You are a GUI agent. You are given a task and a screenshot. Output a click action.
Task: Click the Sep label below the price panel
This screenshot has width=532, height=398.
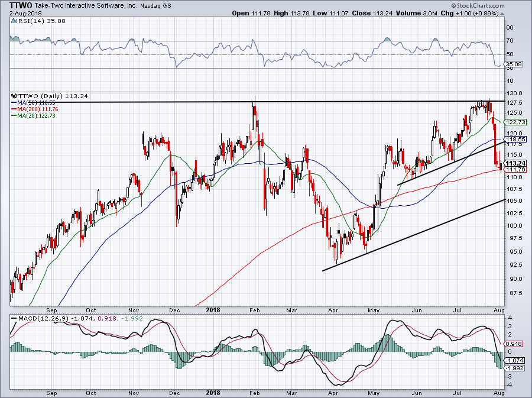tap(51, 310)
